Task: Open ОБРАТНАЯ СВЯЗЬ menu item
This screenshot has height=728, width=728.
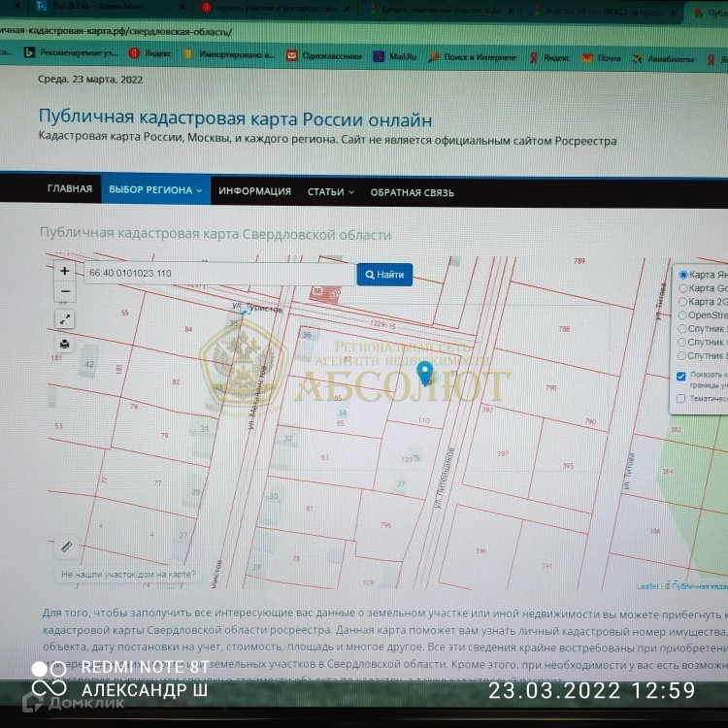Action: click(413, 193)
